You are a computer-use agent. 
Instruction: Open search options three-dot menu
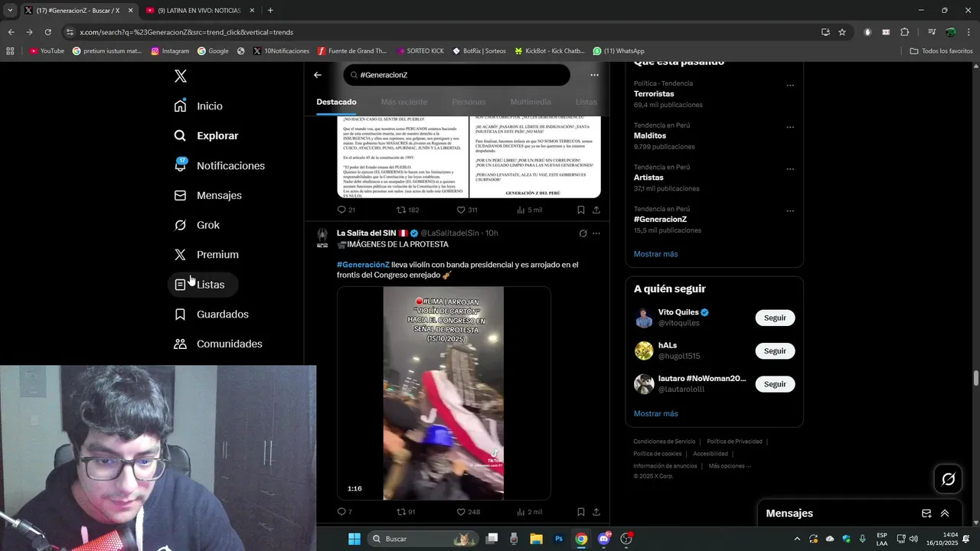tap(594, 75)
